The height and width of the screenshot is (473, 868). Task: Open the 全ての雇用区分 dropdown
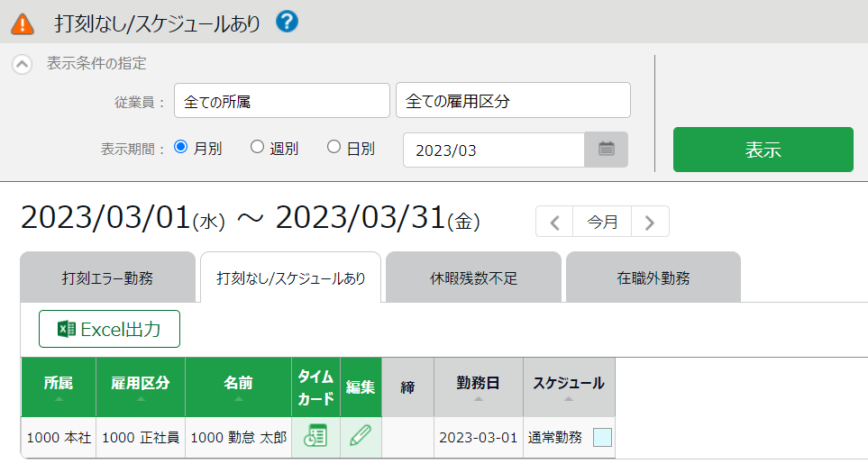coord(513,101)
